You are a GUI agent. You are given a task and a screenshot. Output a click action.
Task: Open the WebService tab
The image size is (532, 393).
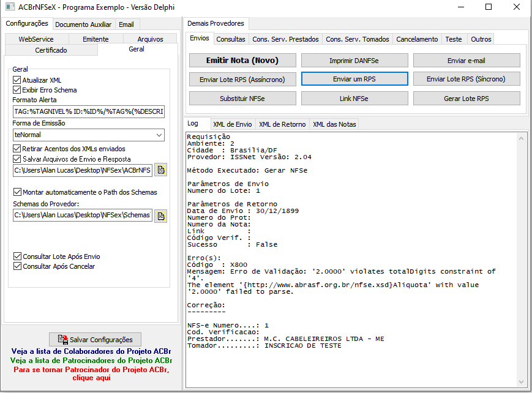point(36,39)
